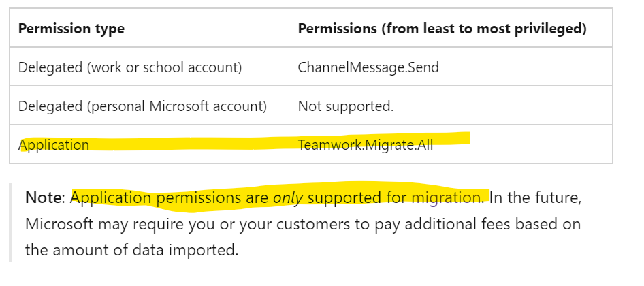Click the italic word only in the note
The image size is (644, 286).
pos(288,198)
